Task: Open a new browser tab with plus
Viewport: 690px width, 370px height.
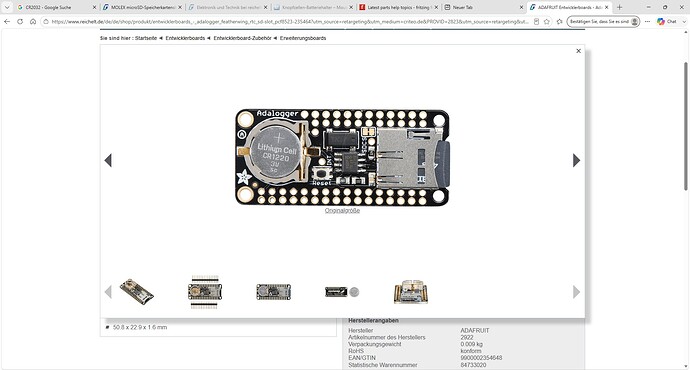Action: tap(620, 7)
